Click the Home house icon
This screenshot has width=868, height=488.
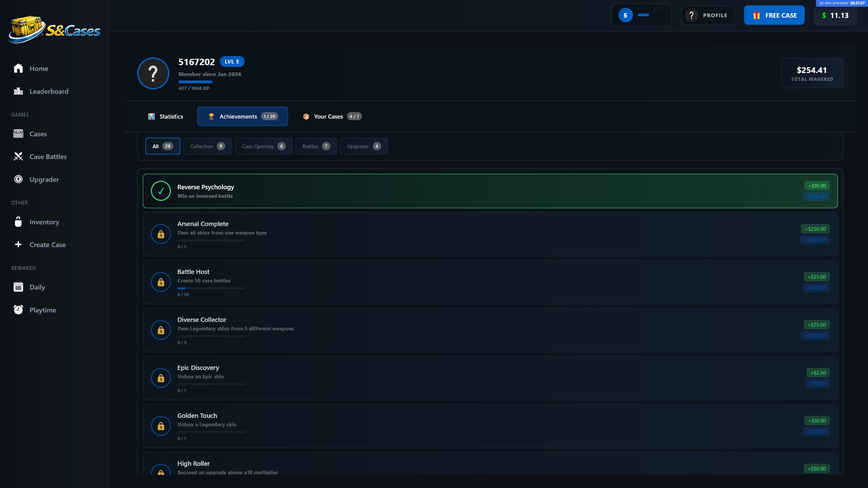pos(18,68)
